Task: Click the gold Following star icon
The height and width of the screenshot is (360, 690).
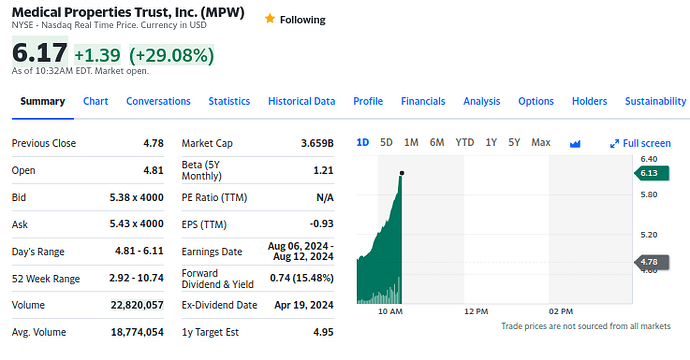Action: 270,19
